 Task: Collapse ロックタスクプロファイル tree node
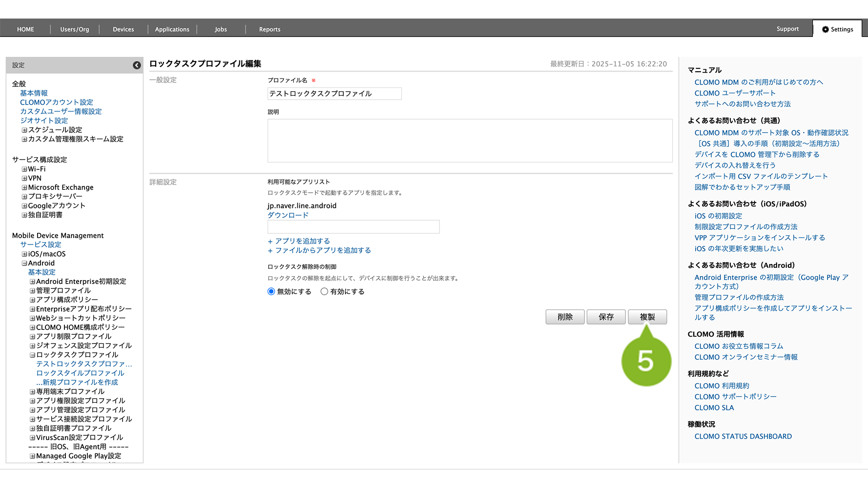pyautogui.click(x=32, y=355)
